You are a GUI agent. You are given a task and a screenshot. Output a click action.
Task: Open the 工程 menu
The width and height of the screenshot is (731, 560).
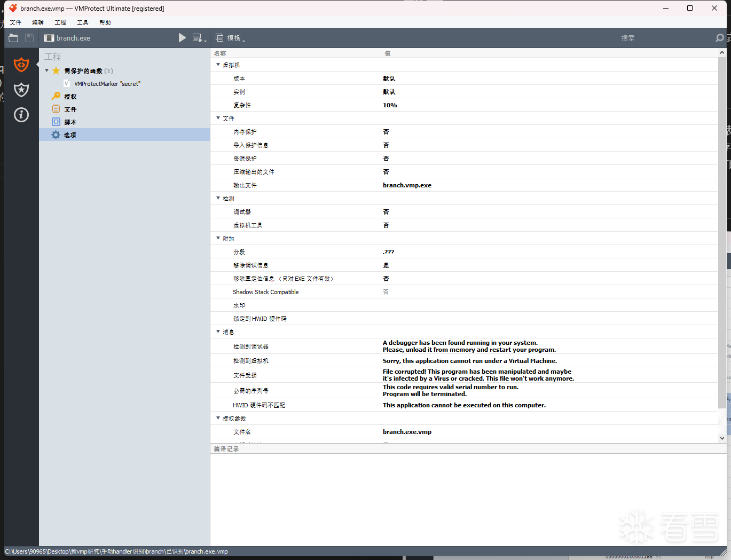point(60,22)
